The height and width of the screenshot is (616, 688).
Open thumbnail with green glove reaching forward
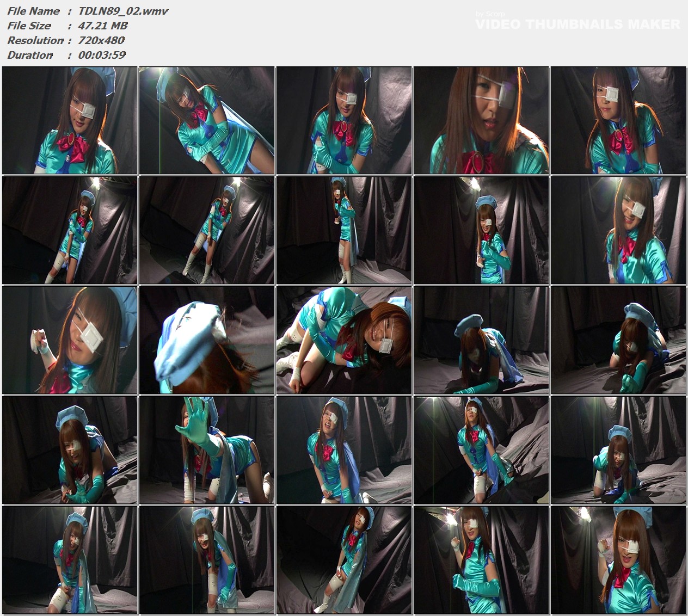coord(207,450)
